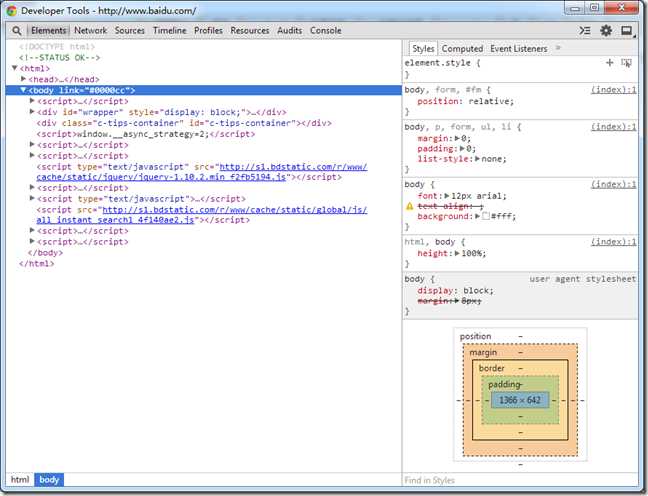This screenshot has height=496, width=648.
Task: Click position: relative value
Action: coord(491,101)
